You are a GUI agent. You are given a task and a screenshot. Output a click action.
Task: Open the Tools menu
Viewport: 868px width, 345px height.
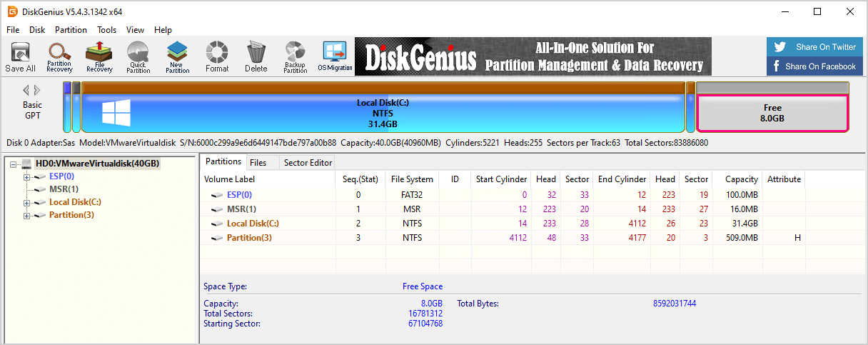coord(107,30)
